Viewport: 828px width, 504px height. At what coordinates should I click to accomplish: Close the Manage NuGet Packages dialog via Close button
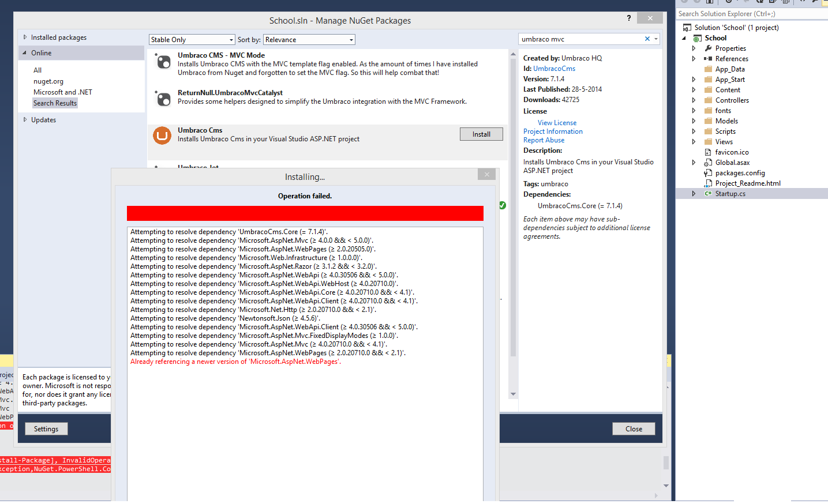(x=634, y=429)
